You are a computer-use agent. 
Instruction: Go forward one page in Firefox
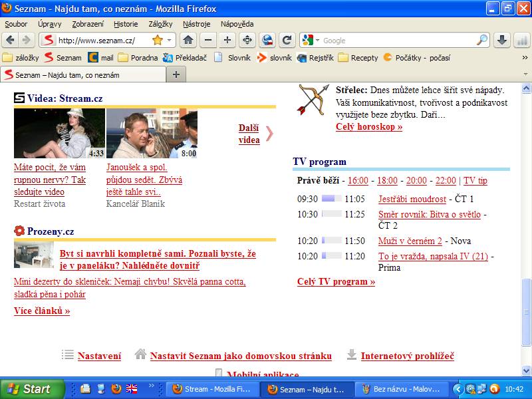pyautogui.click(x=27, y=41)
